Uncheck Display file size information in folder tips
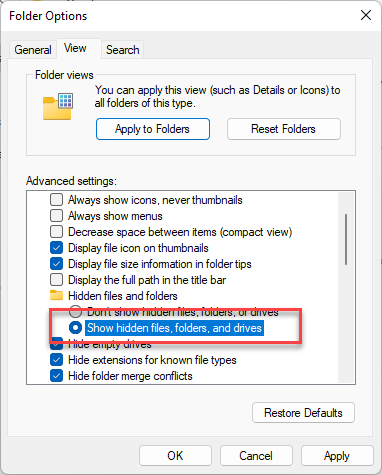This screenshot has width=382, height=475. [56, 264]
